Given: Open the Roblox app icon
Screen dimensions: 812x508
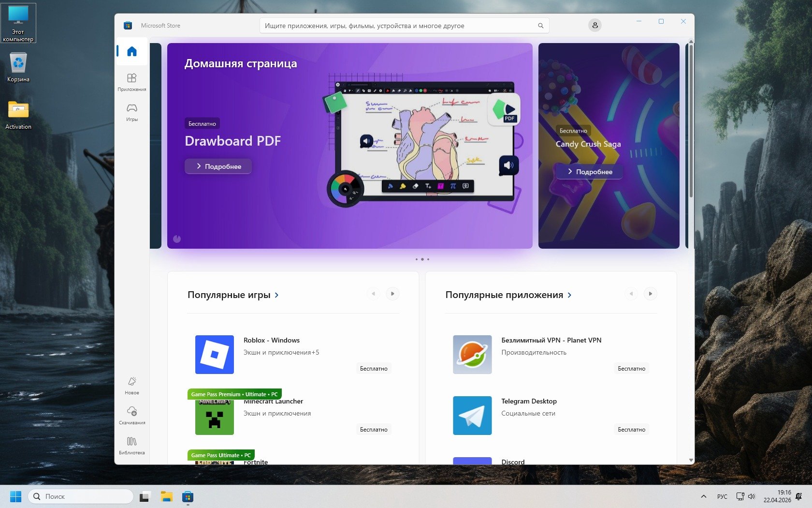Looking at the screenshot, I should point(214,355).
